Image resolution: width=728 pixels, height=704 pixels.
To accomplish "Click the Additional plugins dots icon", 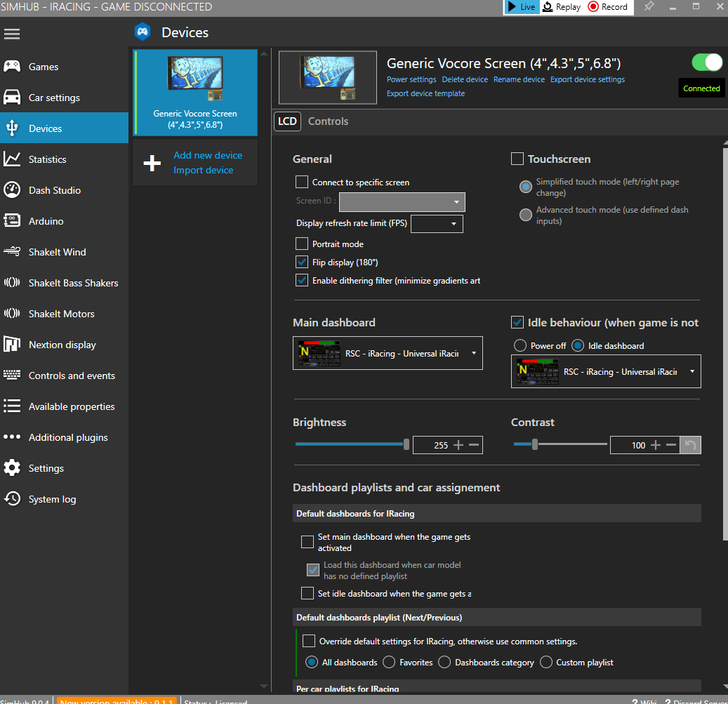I will pos(12,437).
